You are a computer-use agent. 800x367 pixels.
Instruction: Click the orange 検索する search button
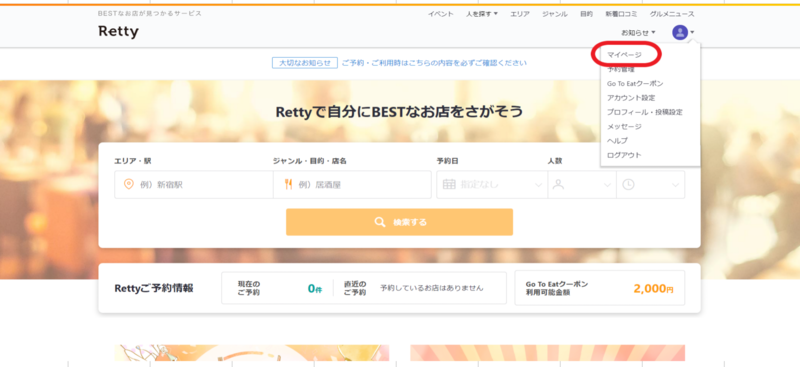tap(399, 222)
